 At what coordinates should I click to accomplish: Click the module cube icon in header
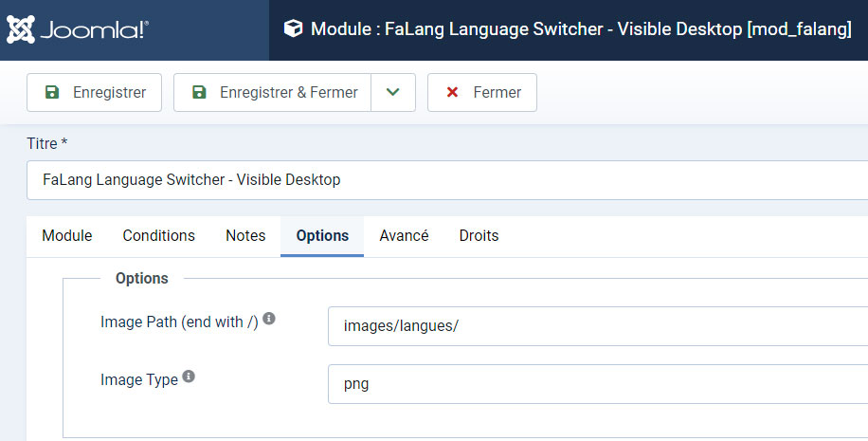293,28
